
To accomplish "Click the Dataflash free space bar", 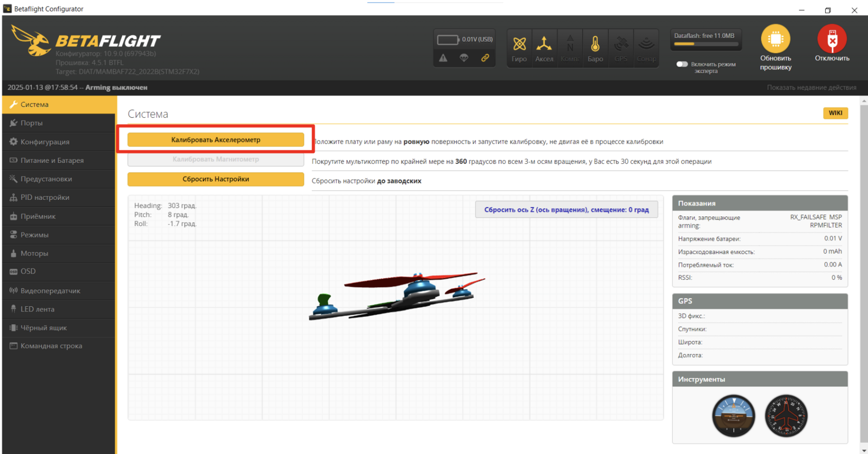I will coord(706,43).
